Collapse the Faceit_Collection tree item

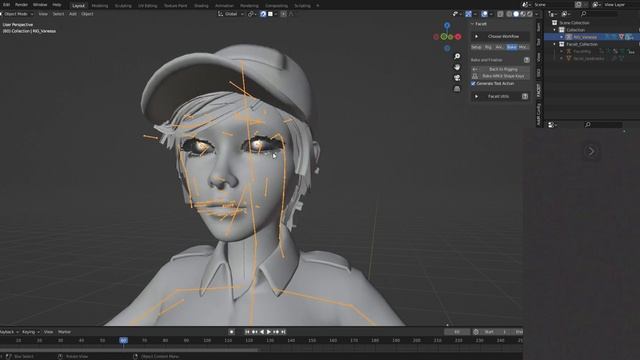tap(555, 44)
